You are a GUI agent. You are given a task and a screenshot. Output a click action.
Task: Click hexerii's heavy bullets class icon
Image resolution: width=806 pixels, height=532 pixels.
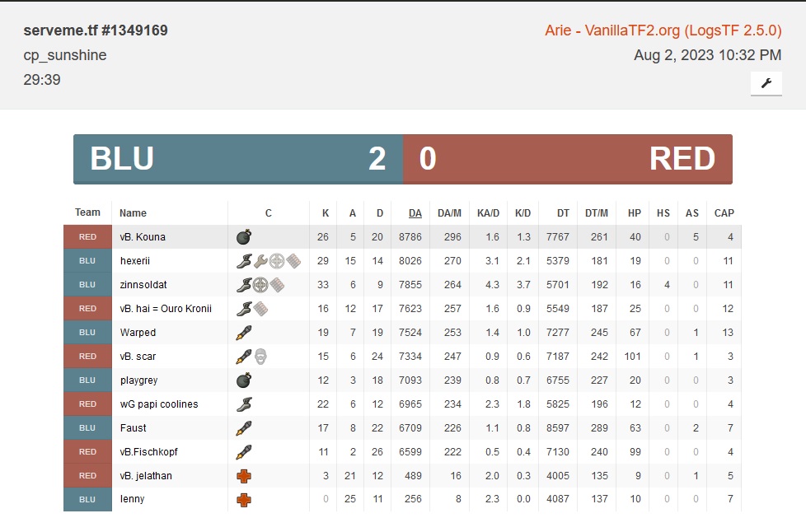click(x=293, y=261)
